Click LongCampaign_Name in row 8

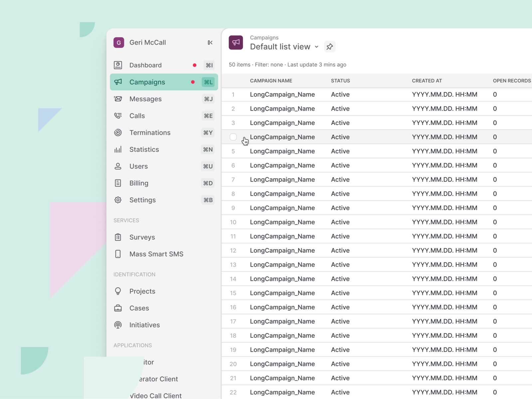(x=282, y=194)
